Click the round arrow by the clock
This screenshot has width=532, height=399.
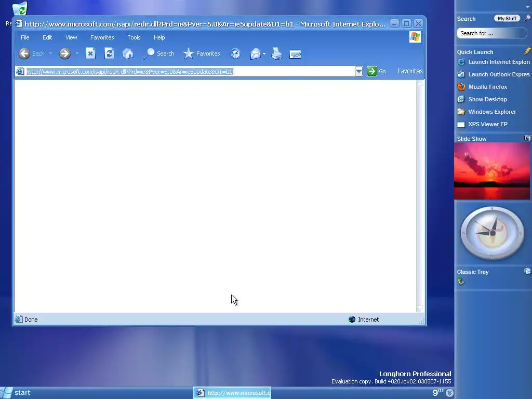tap(449, 393)
